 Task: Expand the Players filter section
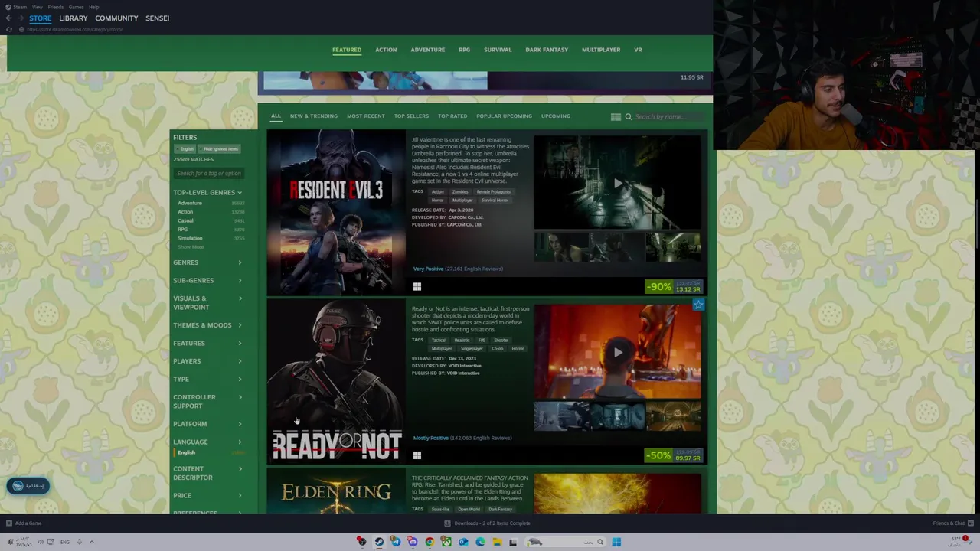coord(207,361)
